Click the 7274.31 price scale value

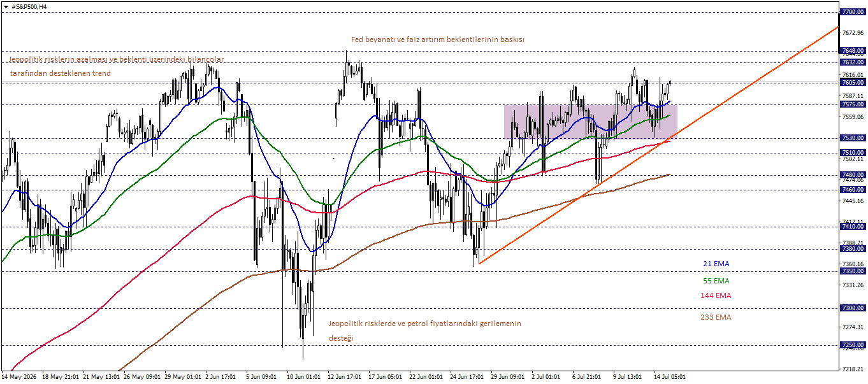(x=853, y=327)
